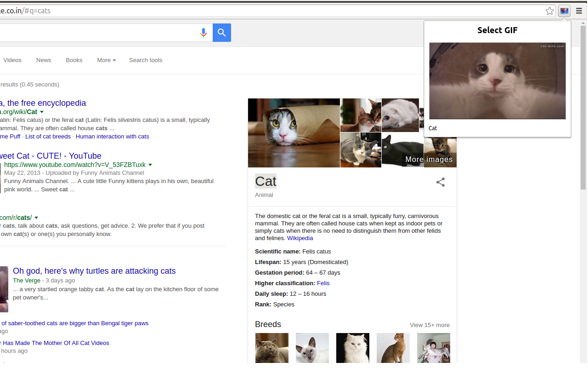Click the GIF extension icon in toolbar
This screenshot has width=588, height=368.
click(x=564, y=11)
